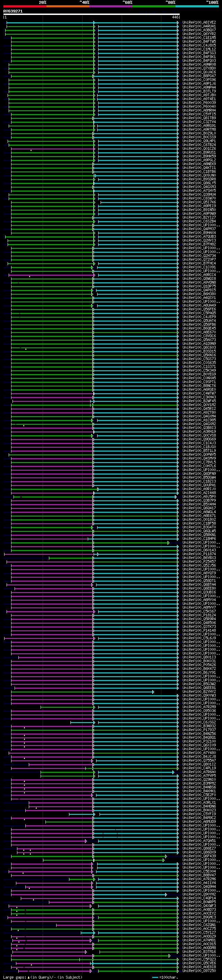Screen dimensions: 222x980
Task: Click hit label UniRef100_C4J8X5
Action: point(199,45)
